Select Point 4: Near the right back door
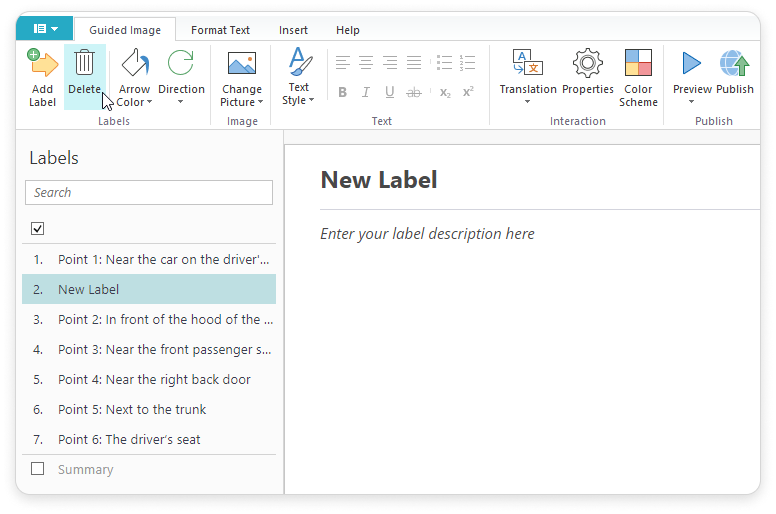Screen dimensions: 776x514 point(154,379)
